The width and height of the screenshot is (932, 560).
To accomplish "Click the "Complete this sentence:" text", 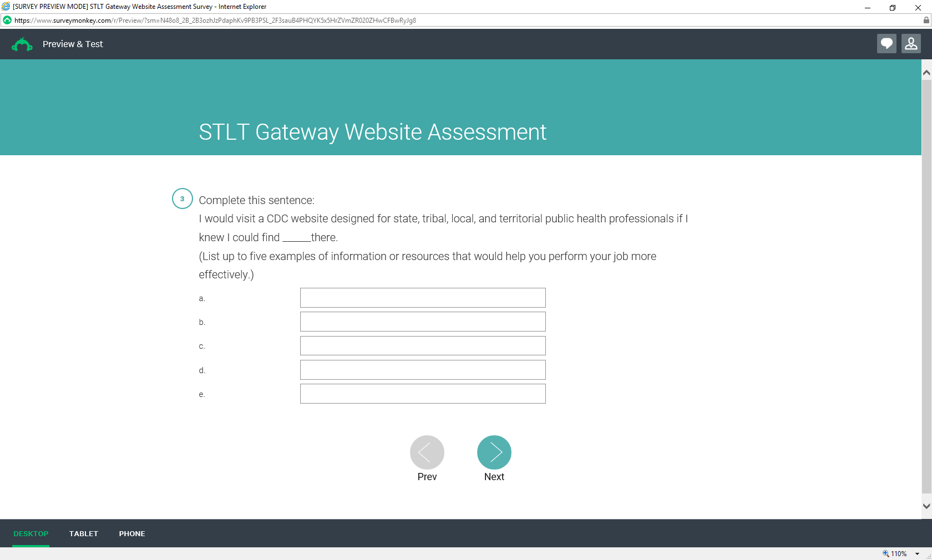I will click(256, 200).
